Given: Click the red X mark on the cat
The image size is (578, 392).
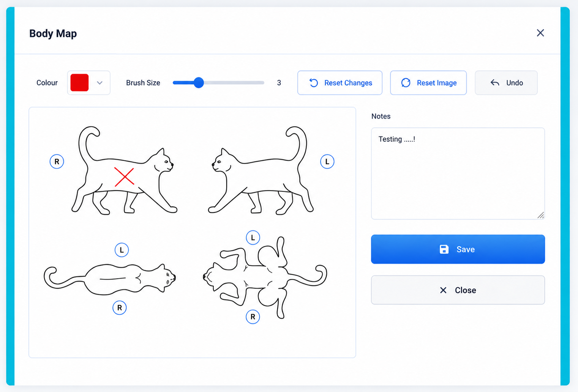Looking at the screenshot, I should [124, 177].
